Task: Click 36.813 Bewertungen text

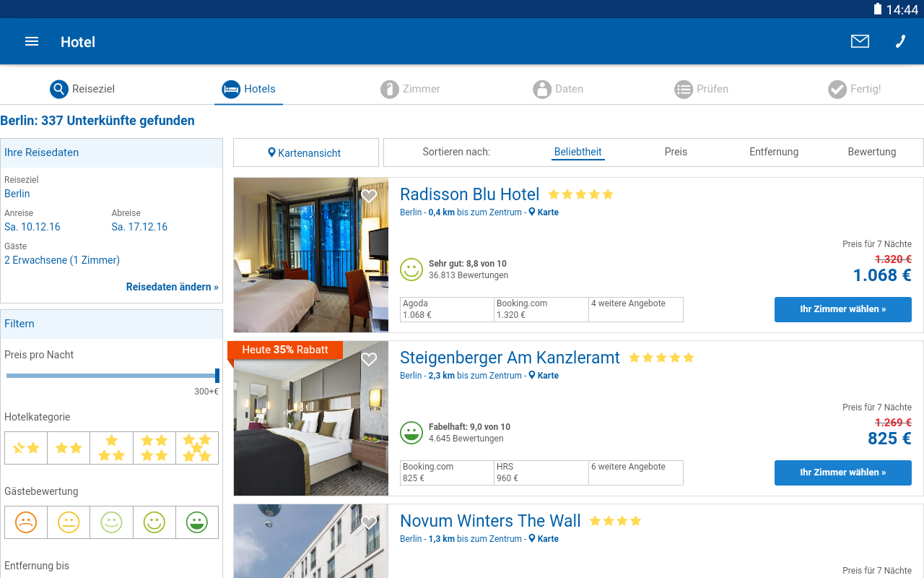Action: (x=468, y=275)
